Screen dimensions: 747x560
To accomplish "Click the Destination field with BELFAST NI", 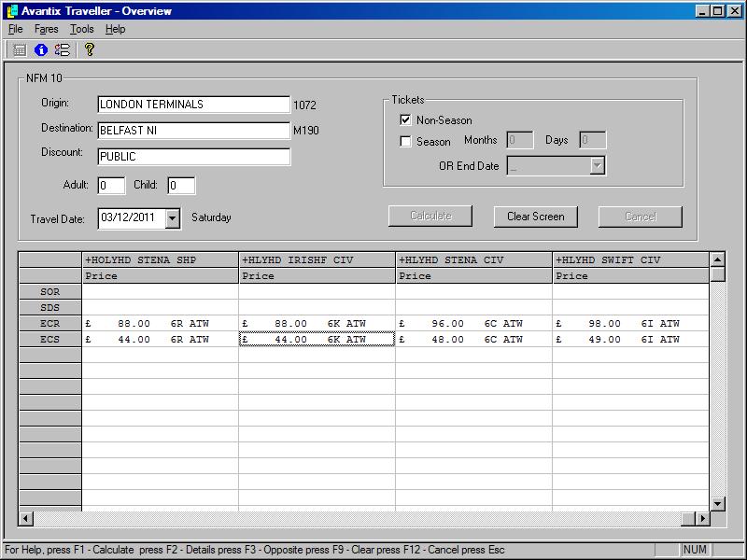I will point(194,131).
